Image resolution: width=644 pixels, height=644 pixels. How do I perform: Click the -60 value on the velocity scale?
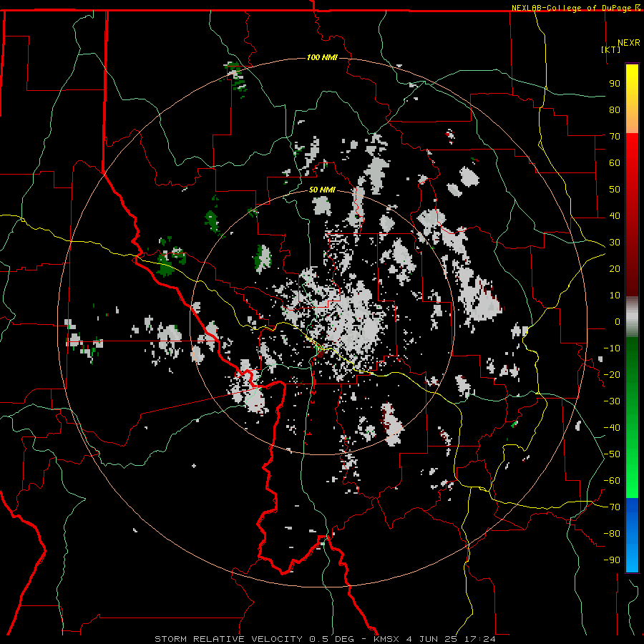(x=612, y=481)
